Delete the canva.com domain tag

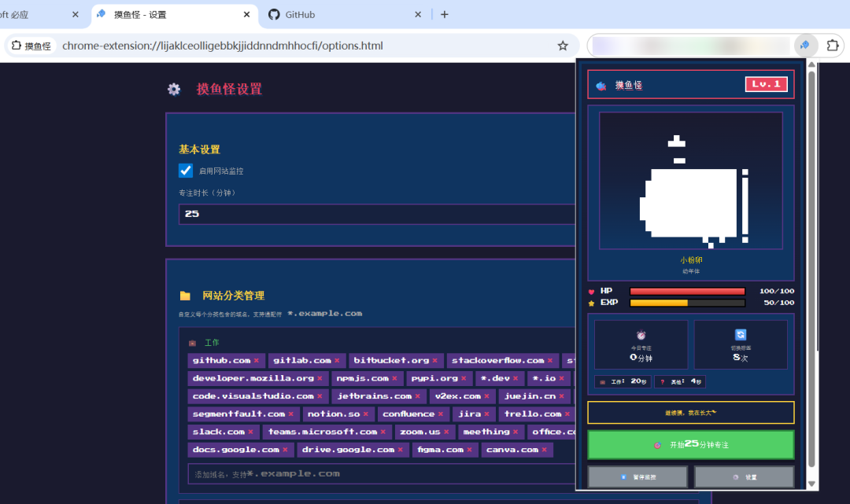coord(545,450)
